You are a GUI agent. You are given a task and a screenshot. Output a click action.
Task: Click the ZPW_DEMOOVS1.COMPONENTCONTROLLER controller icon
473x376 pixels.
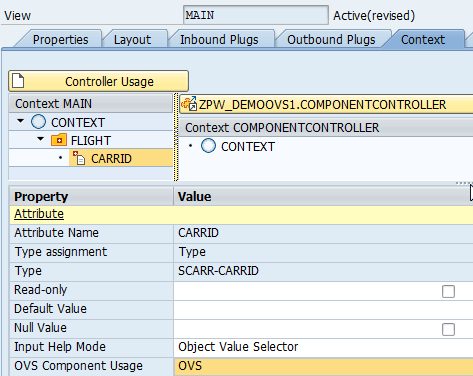[189, 104]
